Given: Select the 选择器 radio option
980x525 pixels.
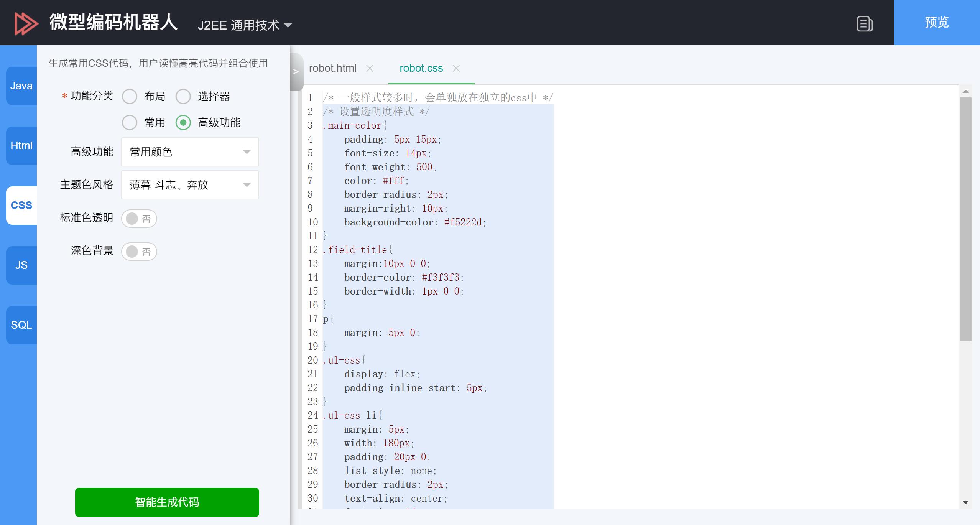Looking at the screenshot, I should click(x=183, y=97).
